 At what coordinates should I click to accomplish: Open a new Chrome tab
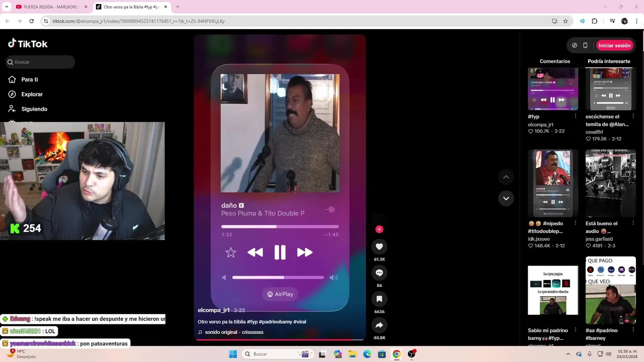178,7
